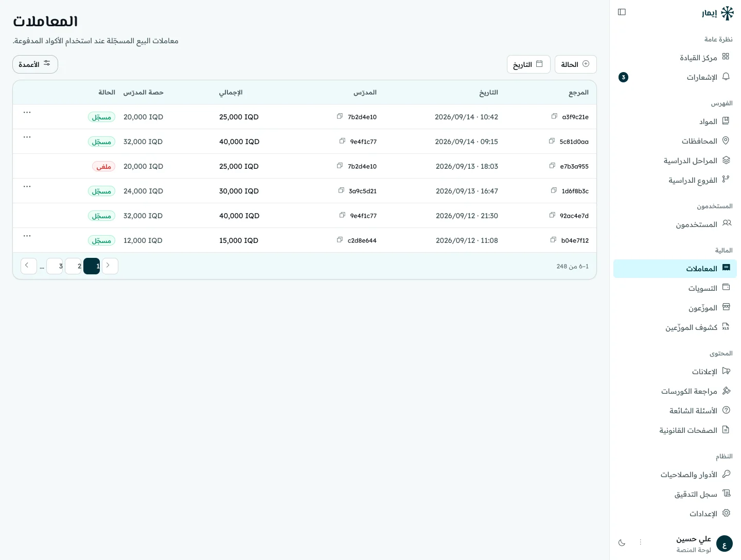Viewport: 741px width, 560px height.
Task: Open the three-dot actions for row 5c81d0aa
Action: pos(27,137)
